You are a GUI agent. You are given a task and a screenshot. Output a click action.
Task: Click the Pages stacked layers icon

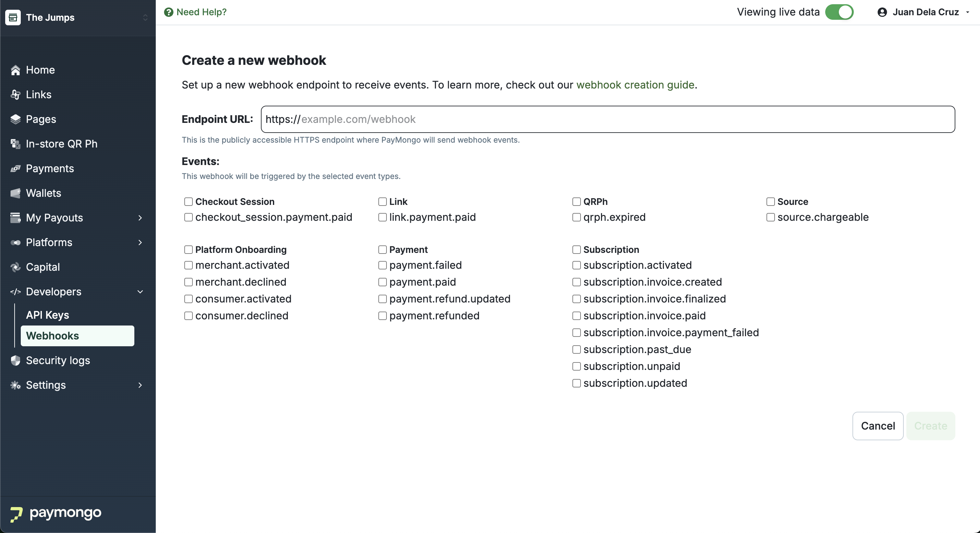15,119
